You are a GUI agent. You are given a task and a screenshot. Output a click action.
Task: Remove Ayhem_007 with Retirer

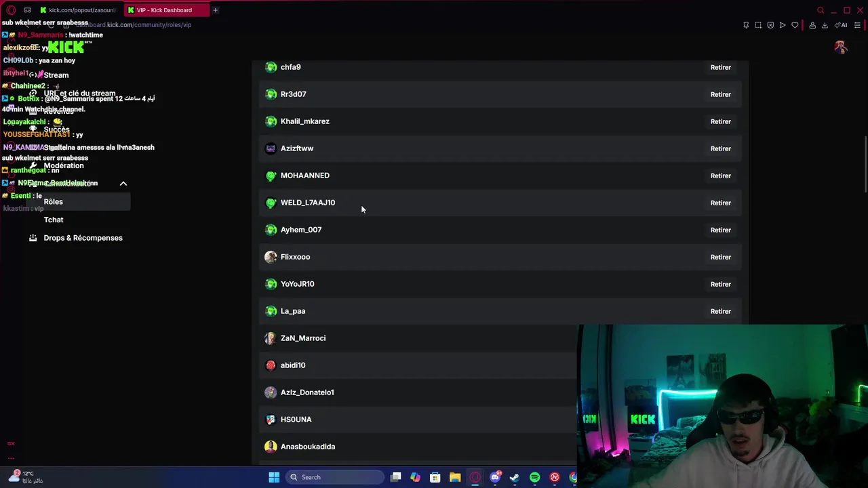[x=720, y=230]
